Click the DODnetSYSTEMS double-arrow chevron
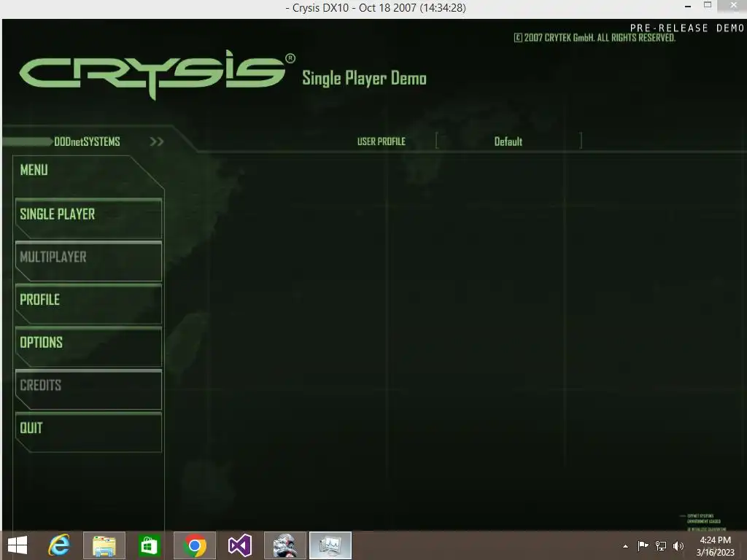 157,141
